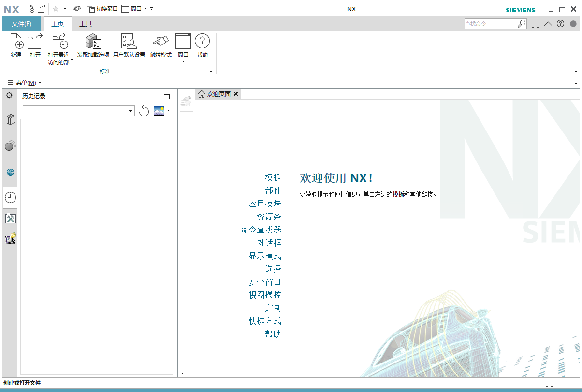Click the star favorites icon in quick access
The image size is (582, 392).
[x=55, y=9]
